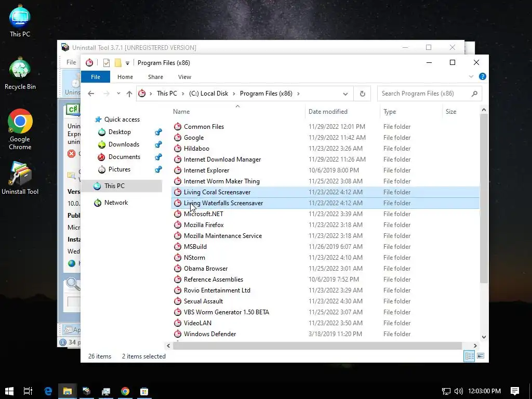Screen dimensions: 532x399
Task: Open the This PC desktop icon
Action: point(20,21)
